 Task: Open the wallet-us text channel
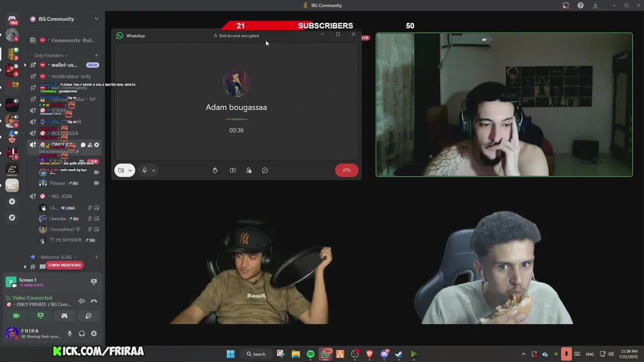65,65
